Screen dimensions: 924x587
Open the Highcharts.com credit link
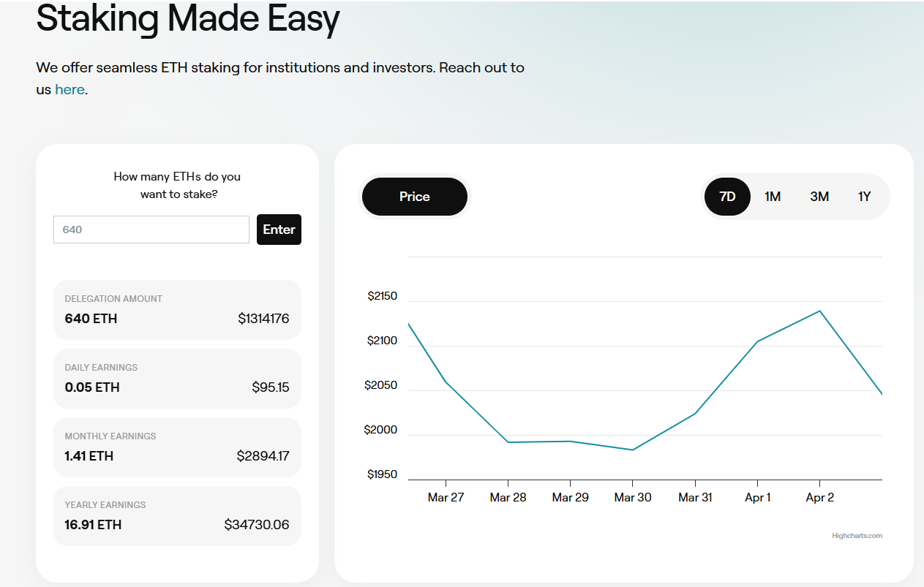tap(857, 536)
